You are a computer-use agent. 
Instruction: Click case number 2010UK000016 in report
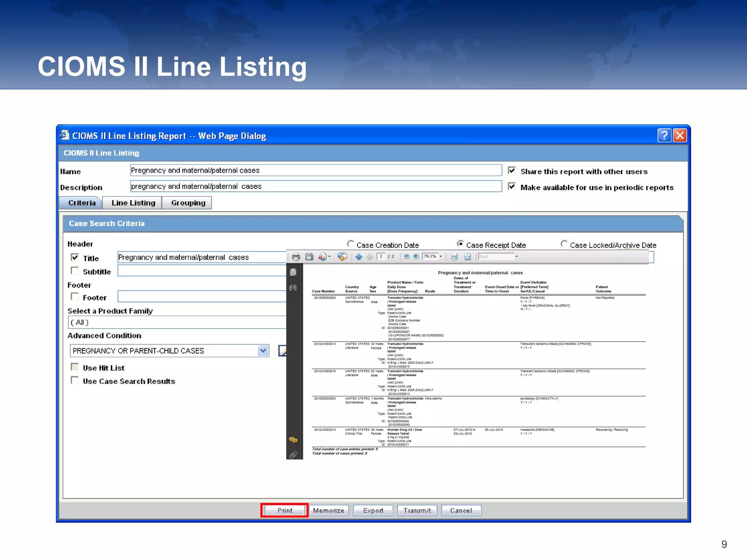(x=325, y=371)
